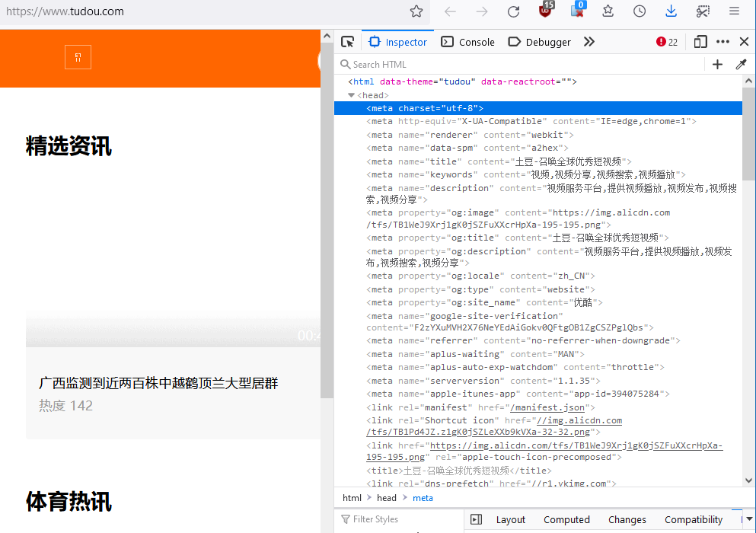Open the uBlock shield extension icon
756x533 pixels.
click(x=545, y=10)
